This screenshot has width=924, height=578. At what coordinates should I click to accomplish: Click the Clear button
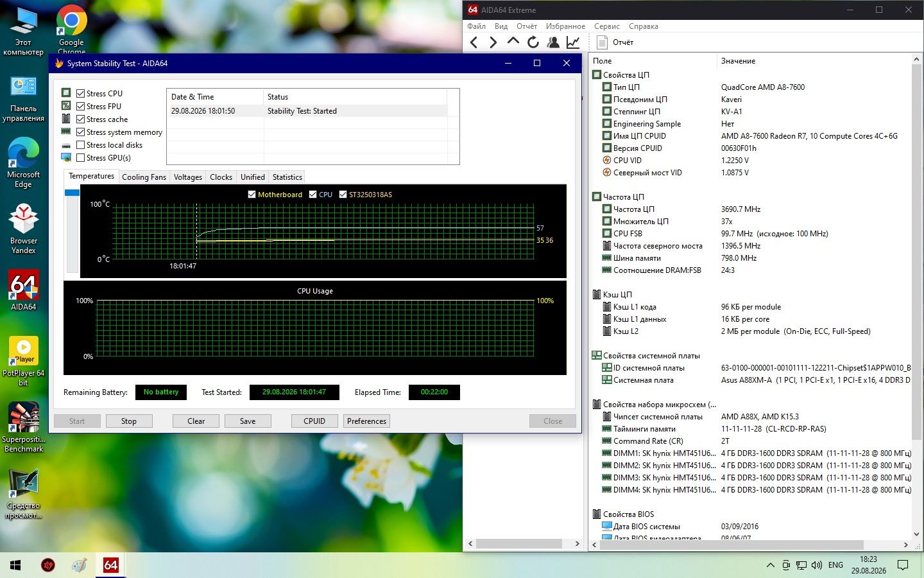tap(196, 421)
